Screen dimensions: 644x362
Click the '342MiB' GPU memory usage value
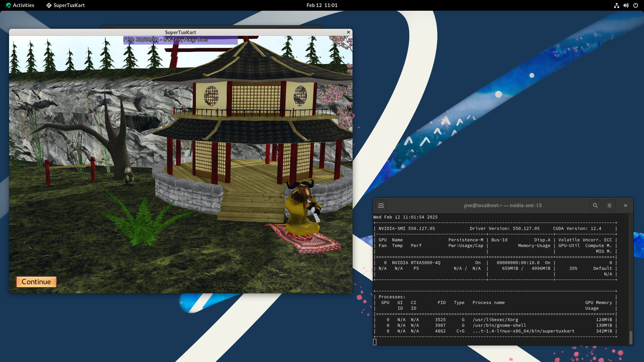click(x=604, y=331)
